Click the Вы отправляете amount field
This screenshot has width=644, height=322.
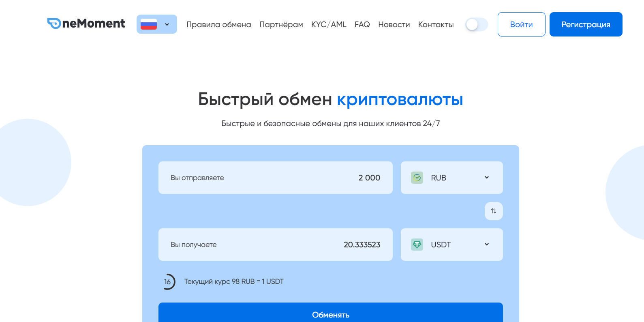[x=276, y=178]
